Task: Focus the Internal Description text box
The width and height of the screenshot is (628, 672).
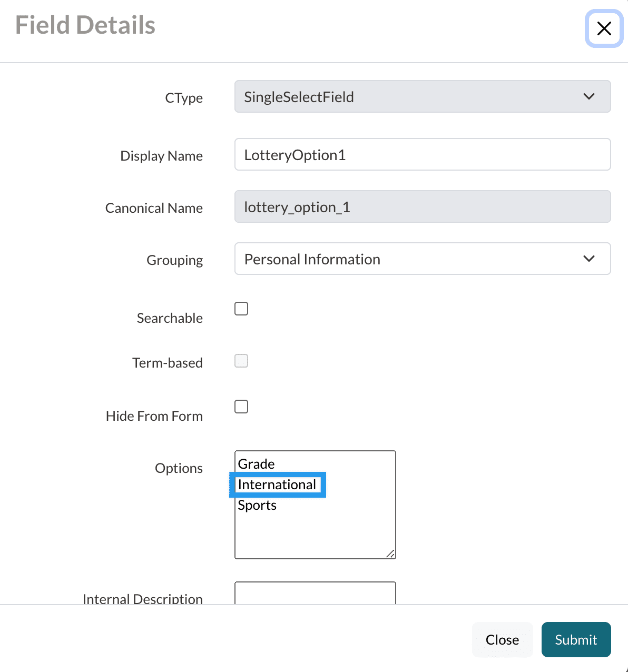Action: [315, 593]
